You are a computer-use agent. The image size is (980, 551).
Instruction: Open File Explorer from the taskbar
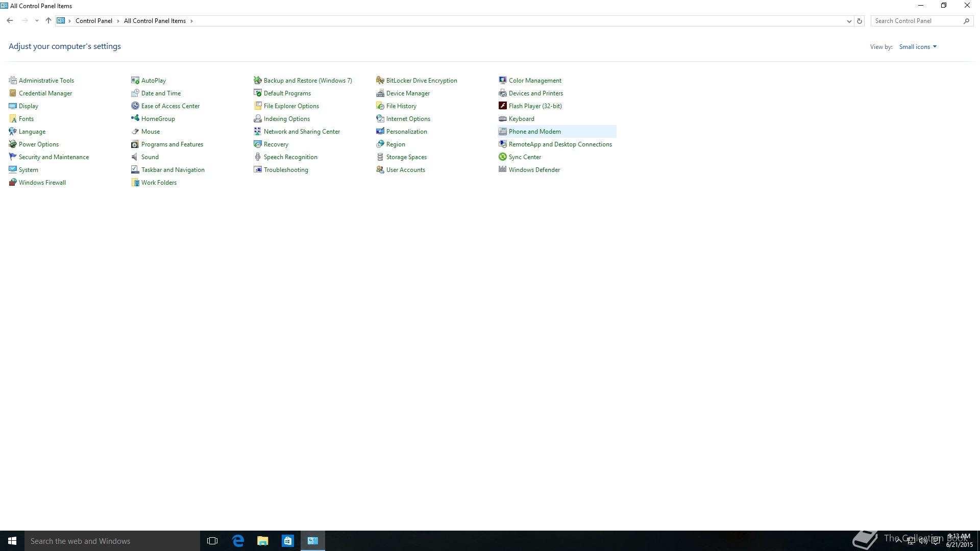pos(263,541)
